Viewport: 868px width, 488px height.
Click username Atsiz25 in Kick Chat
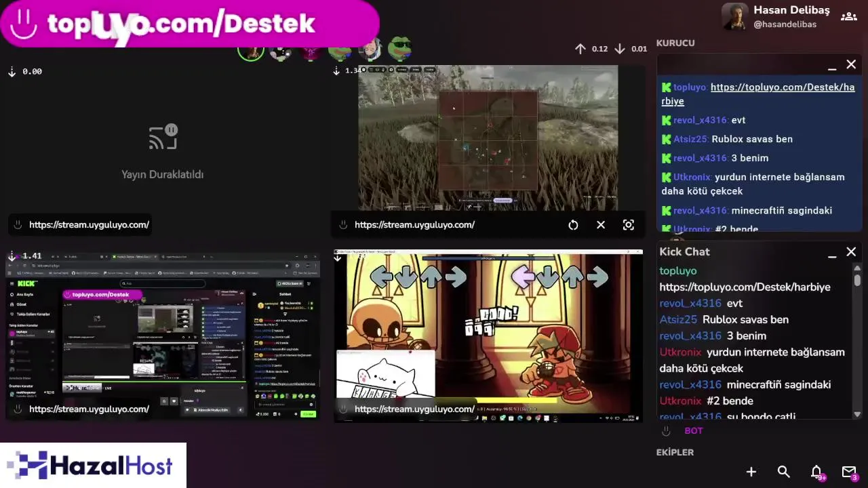(x=678, y=320)
